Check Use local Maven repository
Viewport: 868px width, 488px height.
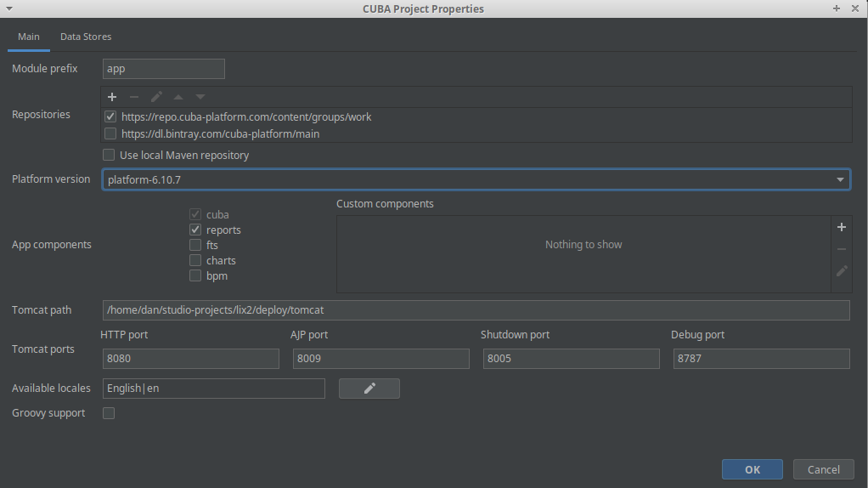click(109, 155)
